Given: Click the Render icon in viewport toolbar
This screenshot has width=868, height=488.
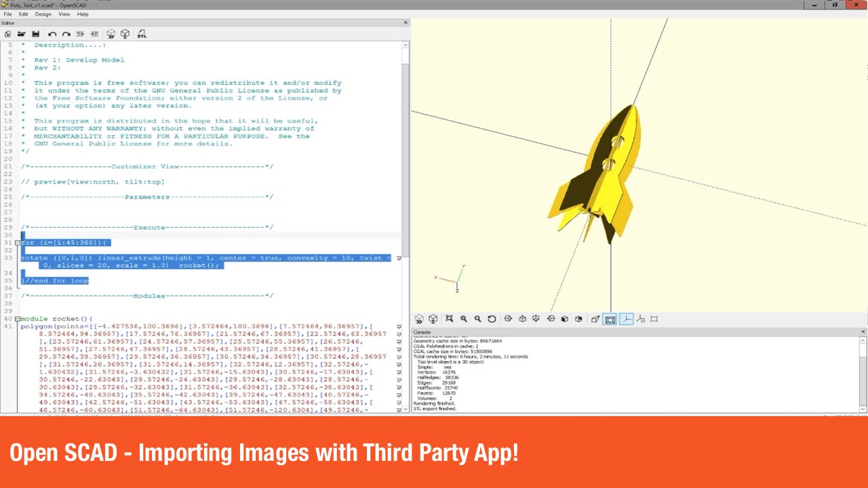Looking at the screenshot, I should pos(433,319).
